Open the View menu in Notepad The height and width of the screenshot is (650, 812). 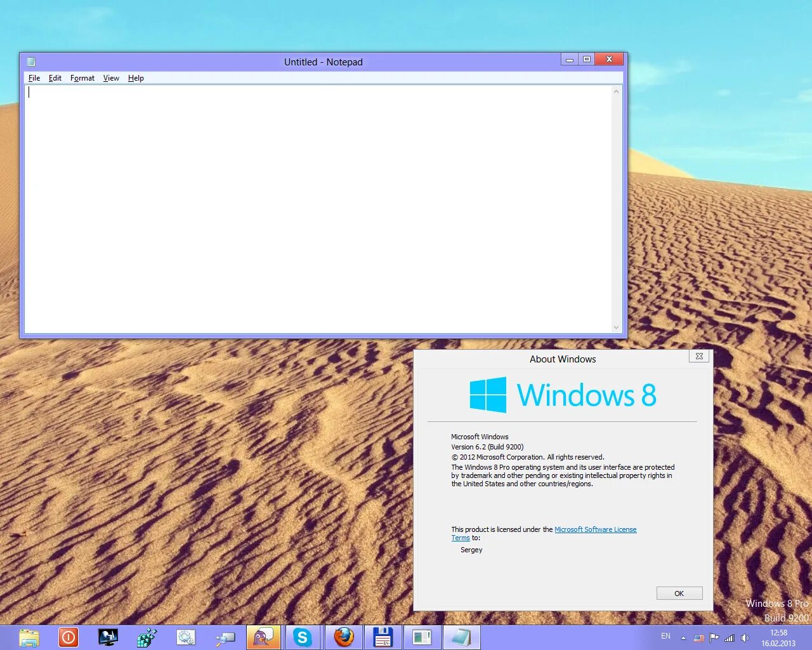pos(111,78)
